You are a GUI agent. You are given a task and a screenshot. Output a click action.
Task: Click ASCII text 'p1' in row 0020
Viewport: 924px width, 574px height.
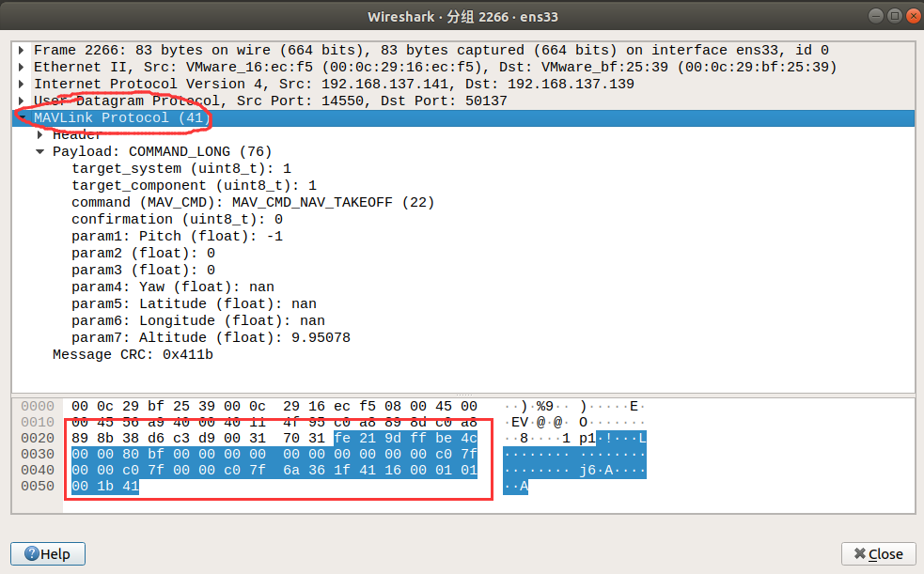pyautogui.click(x=587, y=438)
